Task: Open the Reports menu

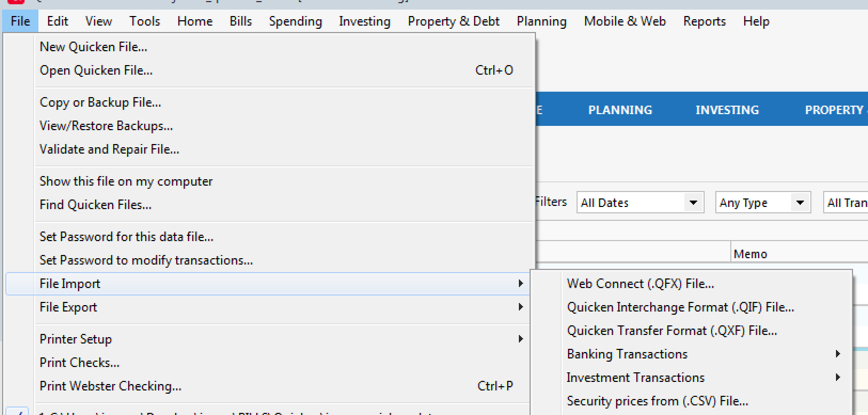Action: [704, 21]
